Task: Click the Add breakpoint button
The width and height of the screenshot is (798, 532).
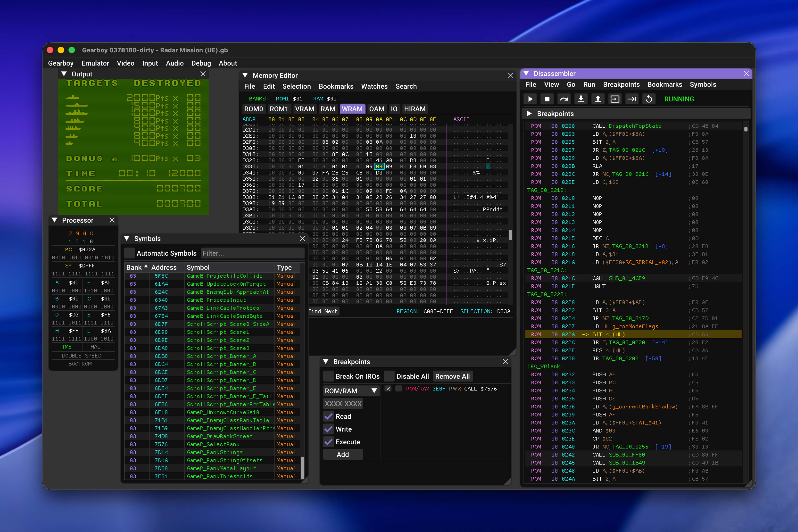Action: [x=343, y=455]
